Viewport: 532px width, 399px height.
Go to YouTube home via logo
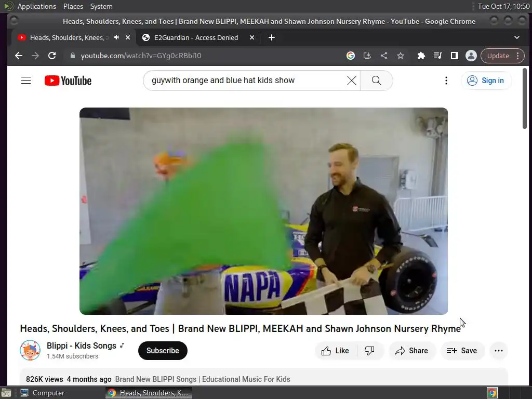pos(68,81)
